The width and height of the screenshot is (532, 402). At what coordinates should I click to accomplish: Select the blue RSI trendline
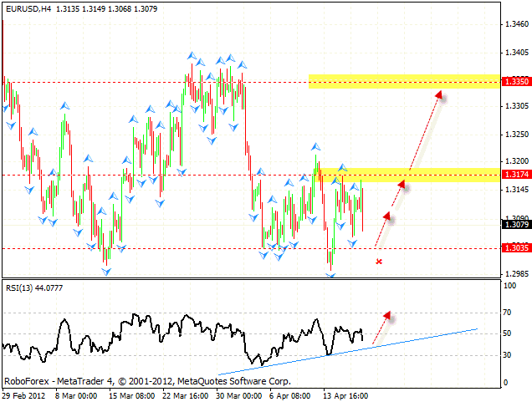pyautogui.click(x=348, y=352)
